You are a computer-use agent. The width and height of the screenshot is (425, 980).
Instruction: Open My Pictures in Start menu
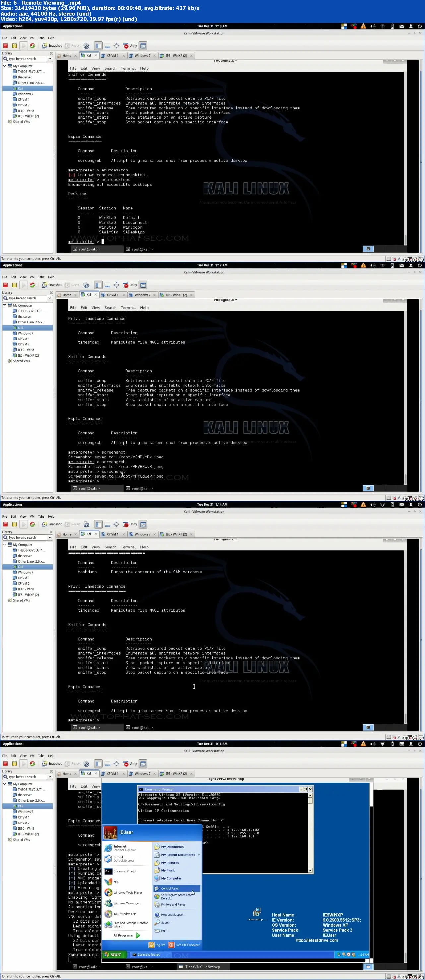[167, 863]
